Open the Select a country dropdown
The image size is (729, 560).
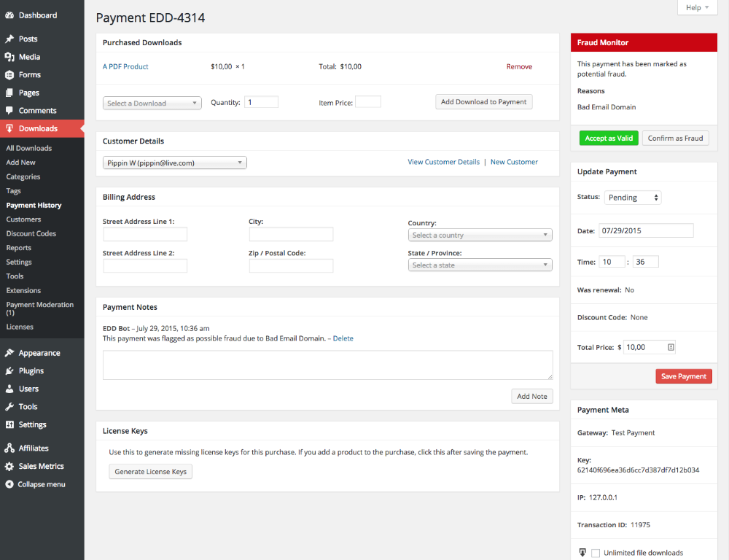[480, 235]
